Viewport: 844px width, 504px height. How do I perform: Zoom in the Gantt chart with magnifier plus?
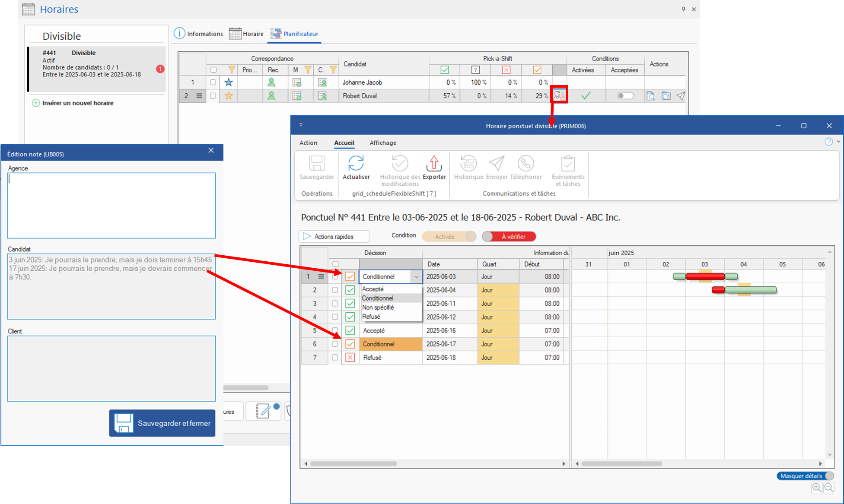(816, 488)
